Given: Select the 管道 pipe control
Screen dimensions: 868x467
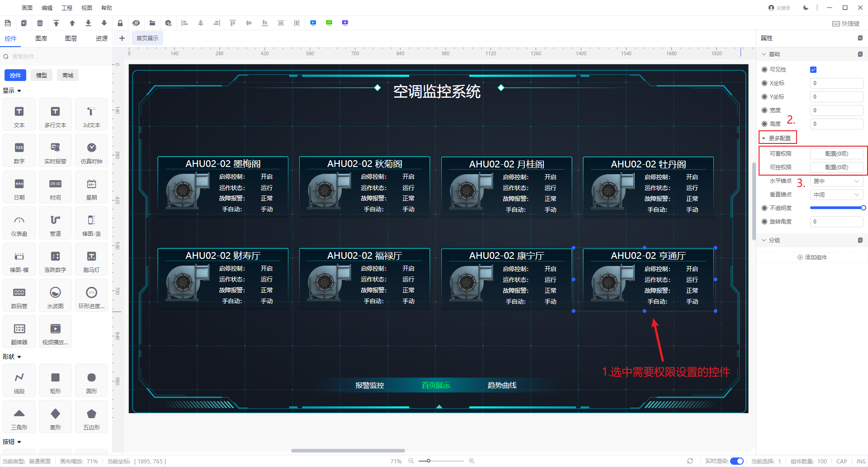Looking at the screenshot, I should (x=55, y=225).
